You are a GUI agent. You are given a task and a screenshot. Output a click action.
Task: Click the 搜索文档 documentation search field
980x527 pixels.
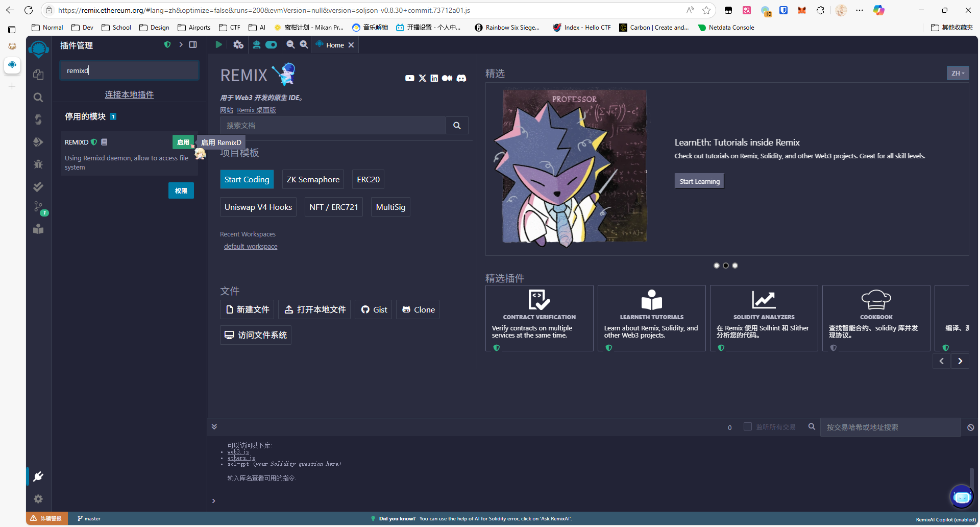[x=333, y=126]
